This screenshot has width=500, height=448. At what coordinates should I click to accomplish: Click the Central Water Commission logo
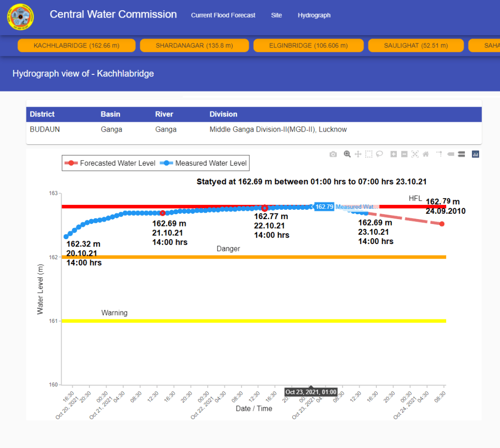pos(20,17)
